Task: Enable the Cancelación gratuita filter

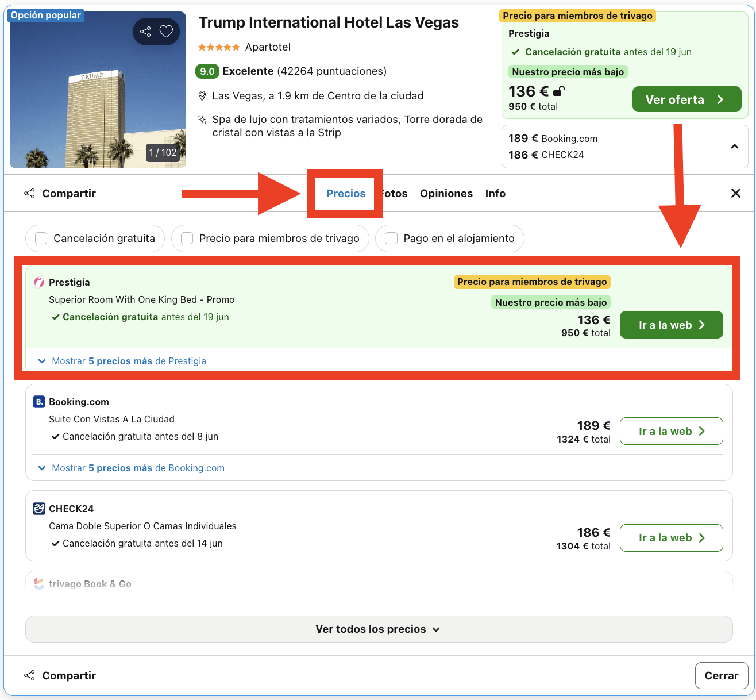Action: click(41, 238)
